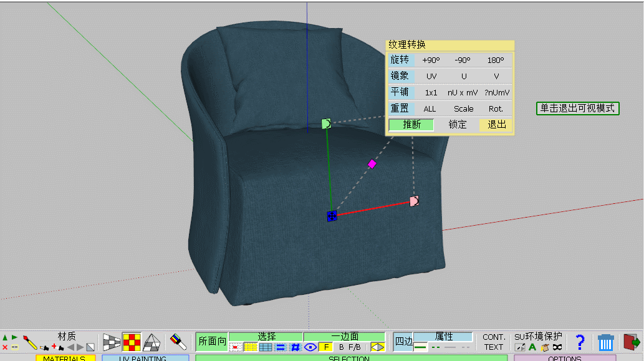Choose the perspective checker projection icon
Viewport: 644px width, 361px height.
point(111,342)
